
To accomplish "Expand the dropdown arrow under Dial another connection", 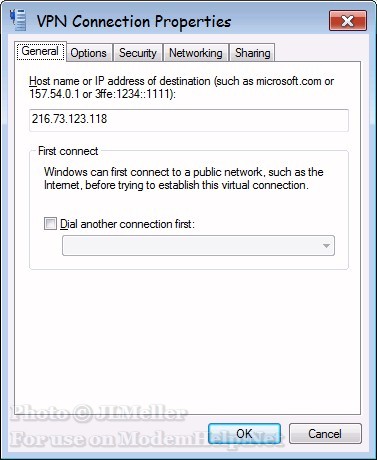I will pyautogui.click(x=326, y=246).
